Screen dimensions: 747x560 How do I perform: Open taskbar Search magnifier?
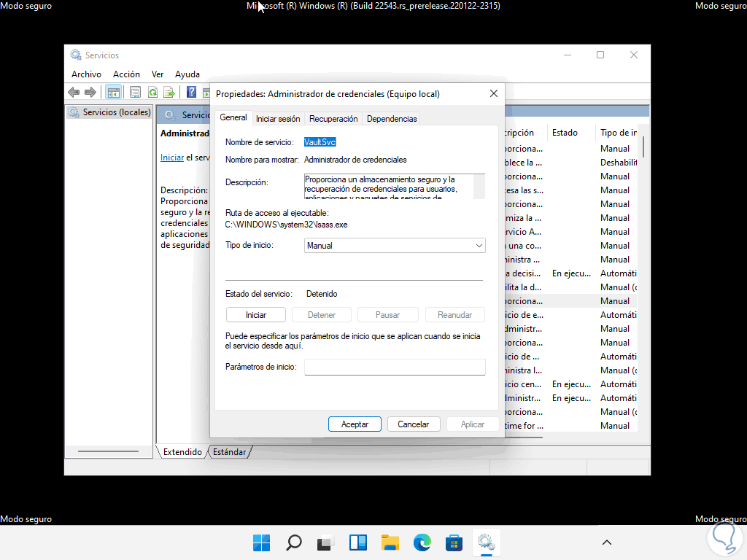pos(294,542)
